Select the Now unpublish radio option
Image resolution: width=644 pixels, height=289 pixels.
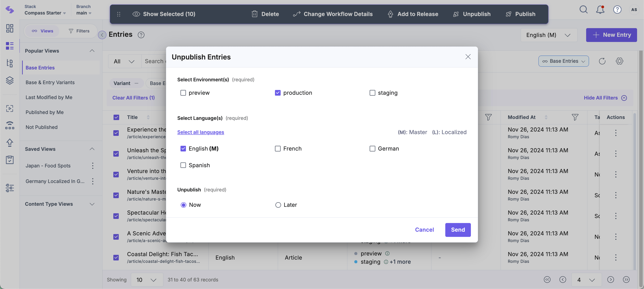183,205
